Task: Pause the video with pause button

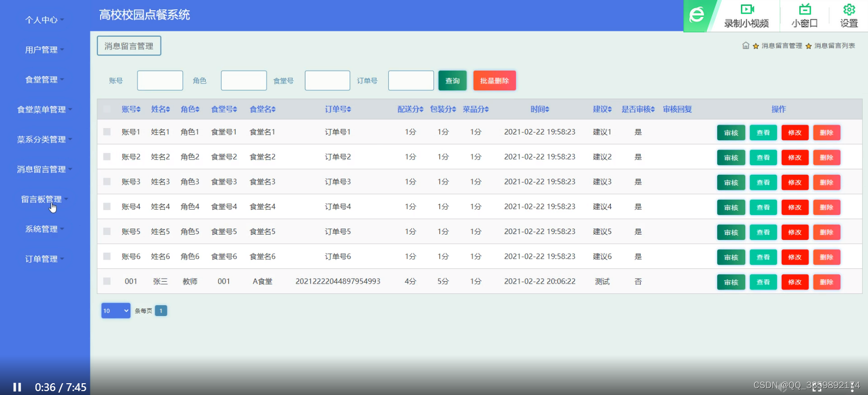Action: point(17,387)
